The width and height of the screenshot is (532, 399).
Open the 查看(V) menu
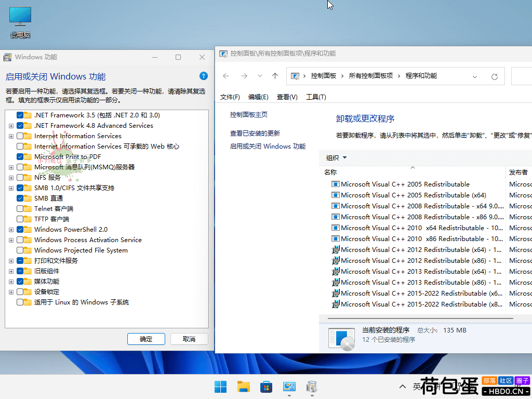287,97
